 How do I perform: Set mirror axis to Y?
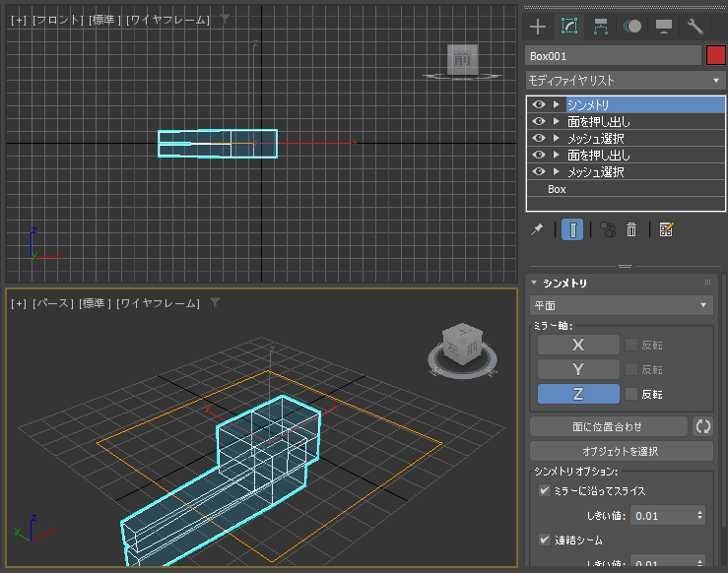click(578, 369)
